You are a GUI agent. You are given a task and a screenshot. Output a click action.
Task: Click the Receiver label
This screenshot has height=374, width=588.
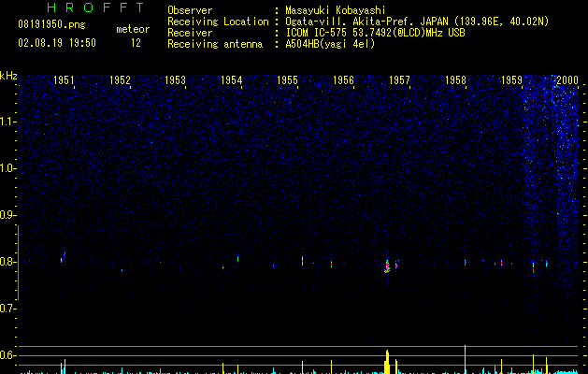[x=190, y=33]
